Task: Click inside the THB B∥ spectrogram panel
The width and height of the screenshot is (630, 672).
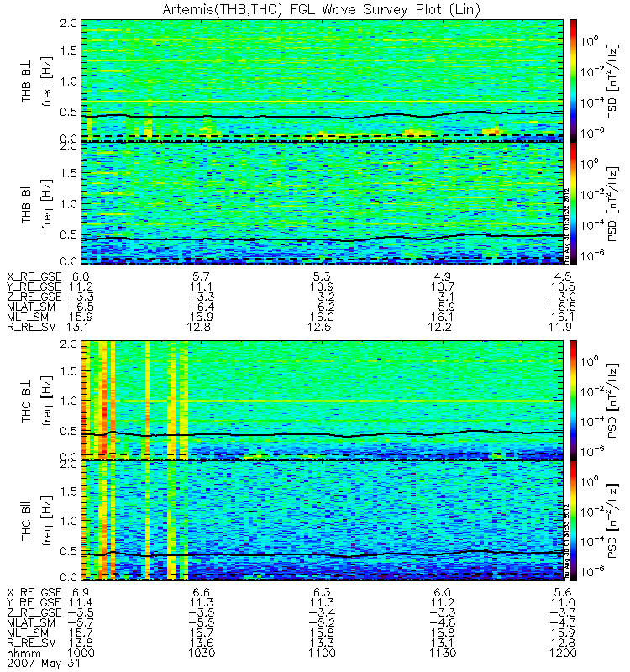Action: click(322, 203)
